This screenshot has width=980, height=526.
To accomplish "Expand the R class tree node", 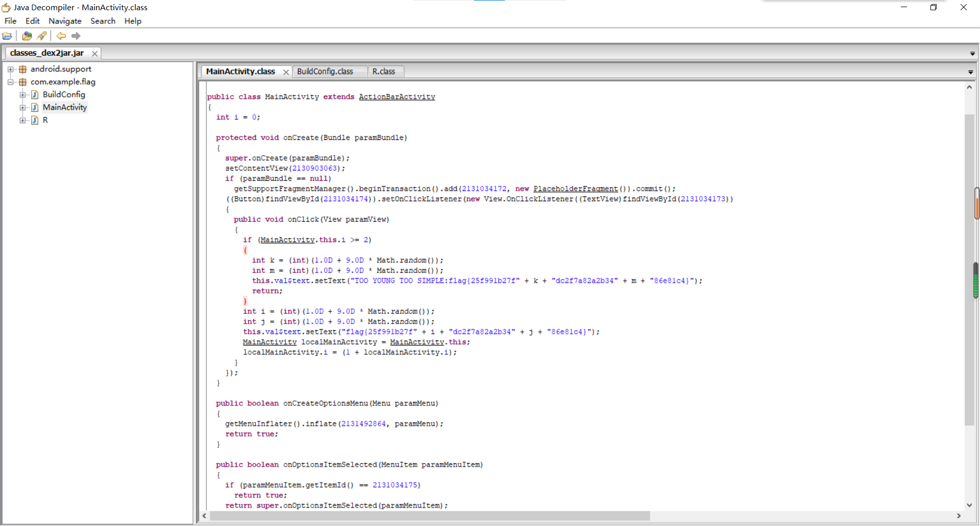I will (x=22, y=121).
